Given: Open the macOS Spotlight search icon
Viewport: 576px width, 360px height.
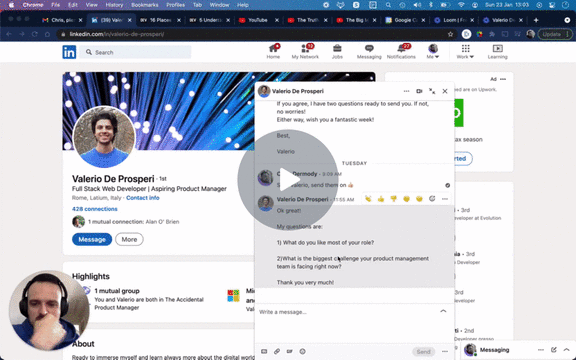Looking at the screenshot, I should [388, 5].
